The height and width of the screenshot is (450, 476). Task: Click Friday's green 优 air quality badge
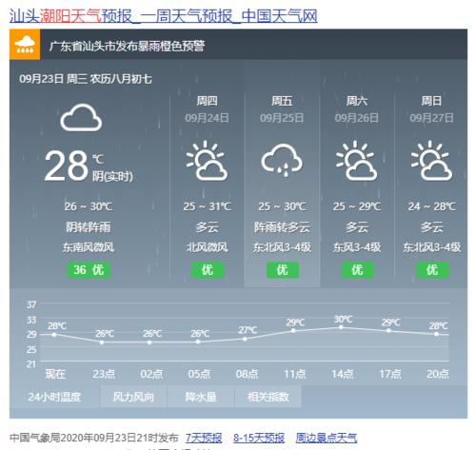pyautogui.click(x=282, y=270)
